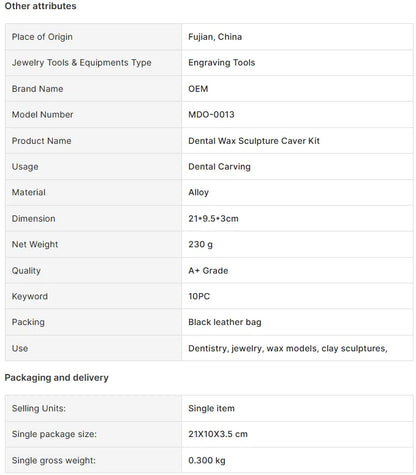The width and height of the screenshot is (416, 475).
Task: Click the package size '21X10X3.5 cm'
Action: click(218, 434)
